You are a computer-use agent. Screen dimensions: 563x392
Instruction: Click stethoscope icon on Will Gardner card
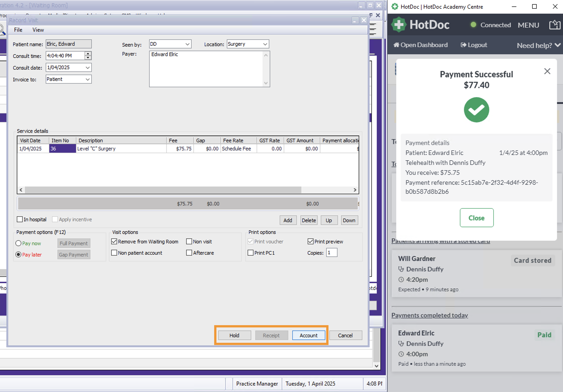(401, 269)
